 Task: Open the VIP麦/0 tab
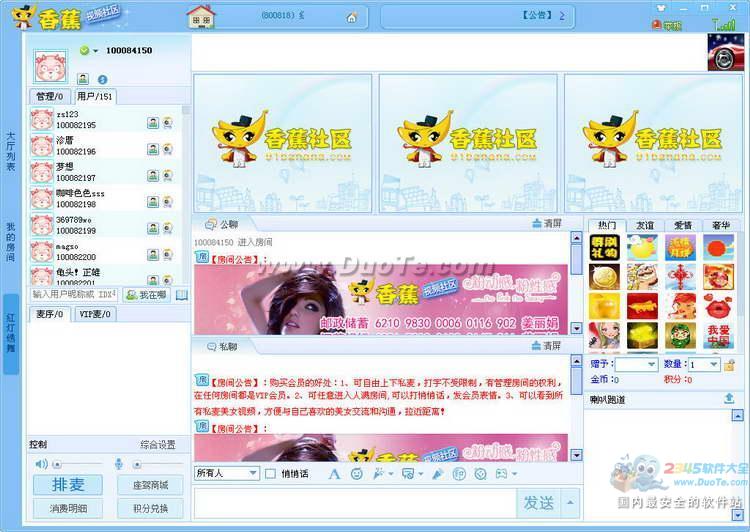coord(95,314)
